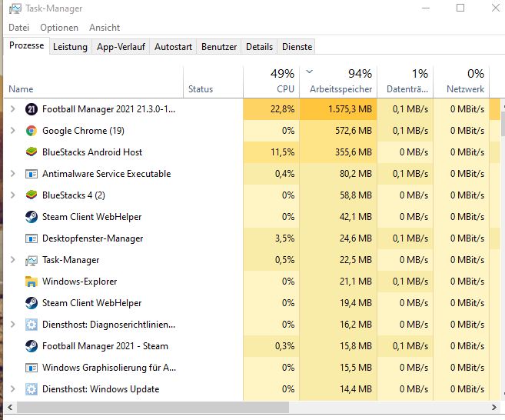Click the Desktopfenster-Manager icon
Viewport: 505px width, 420px height.
click(x=32, y=238)
